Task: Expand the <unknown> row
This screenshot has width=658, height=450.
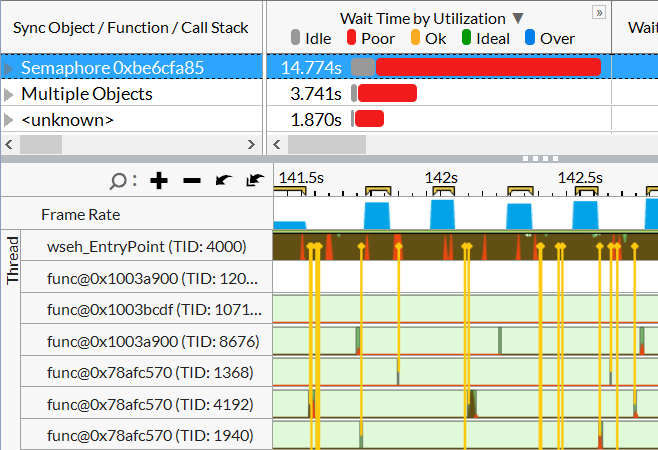Action: click(x=8, y=120)
